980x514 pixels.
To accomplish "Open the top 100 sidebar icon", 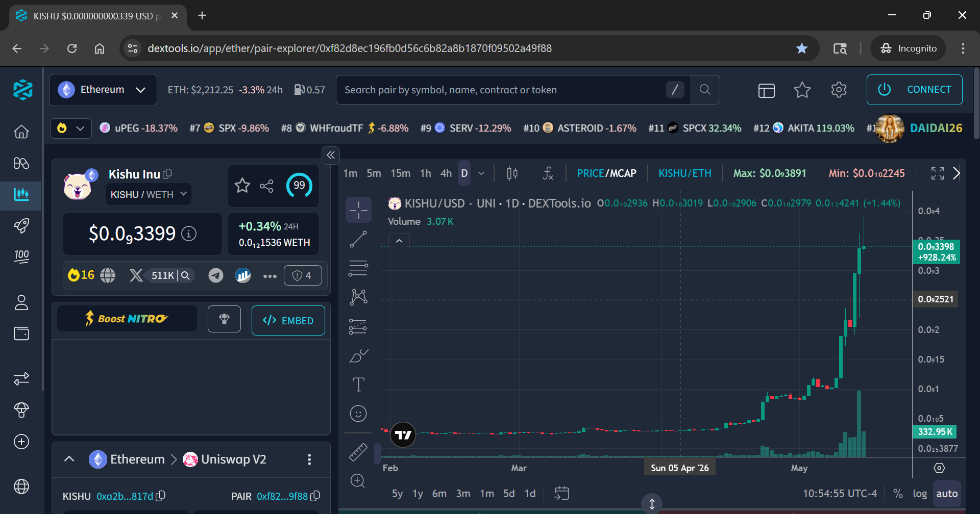I will 21,256.
